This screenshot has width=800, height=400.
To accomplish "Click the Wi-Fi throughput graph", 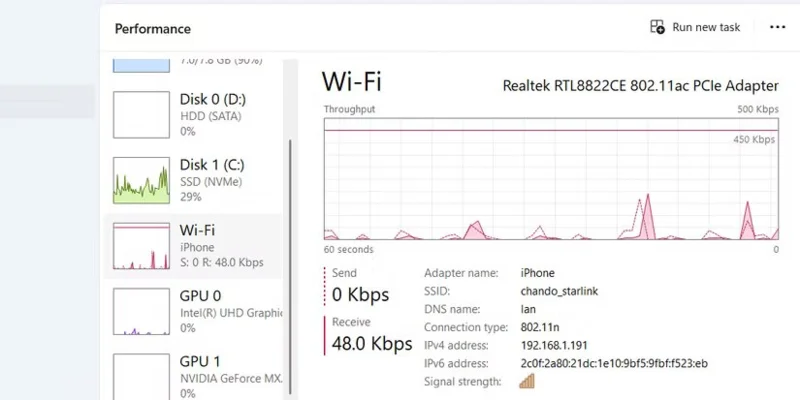I will (550, 178).
